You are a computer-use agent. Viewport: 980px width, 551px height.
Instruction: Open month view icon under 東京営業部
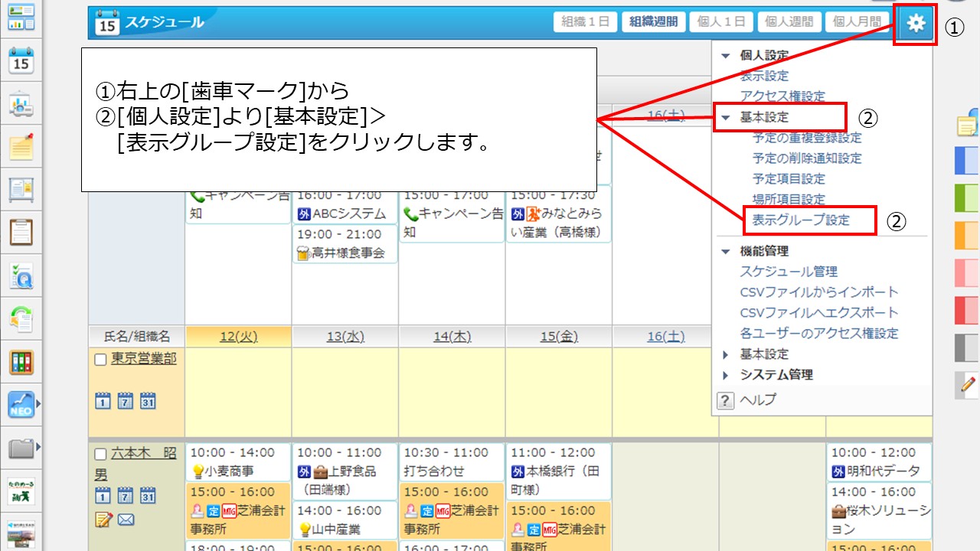tap(149, 400)
